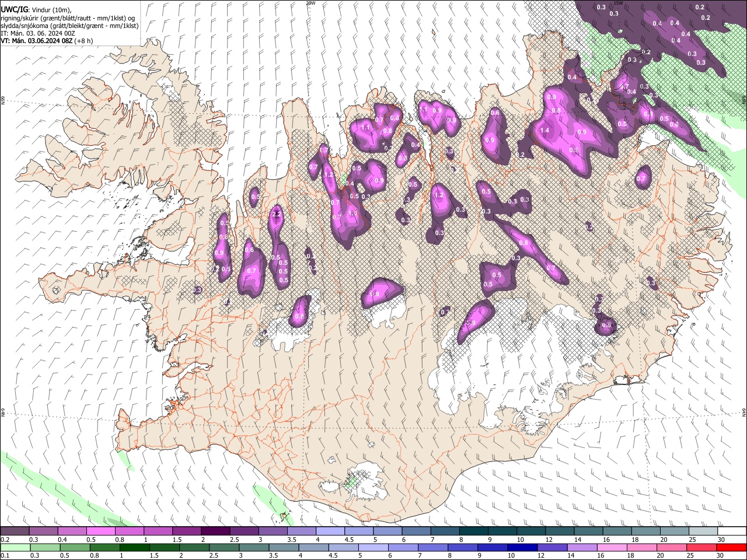Select the '1.4' precipitation value on the map
The height and width of the screenshot is (560, 747).
(x=545, y=131)
